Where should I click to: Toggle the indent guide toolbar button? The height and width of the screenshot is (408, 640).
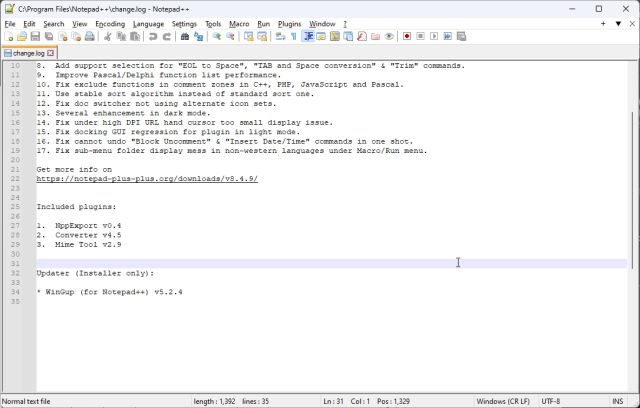(x=308, y=37)
